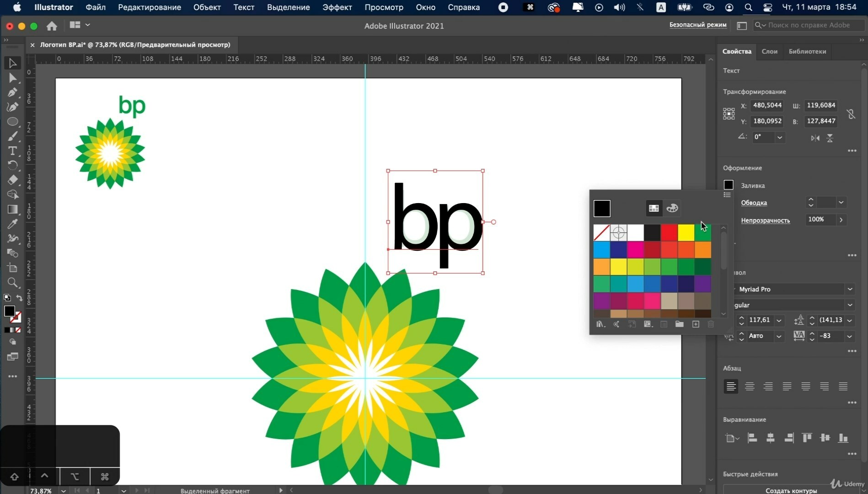Set paragraph alignment to right
The image size is (868, 494).
point(768,387)
